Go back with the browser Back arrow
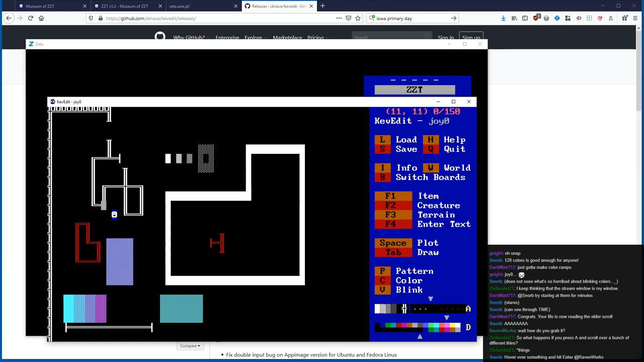Image resolution: width=644 pixels, height=362 pixels. [9, 18]
